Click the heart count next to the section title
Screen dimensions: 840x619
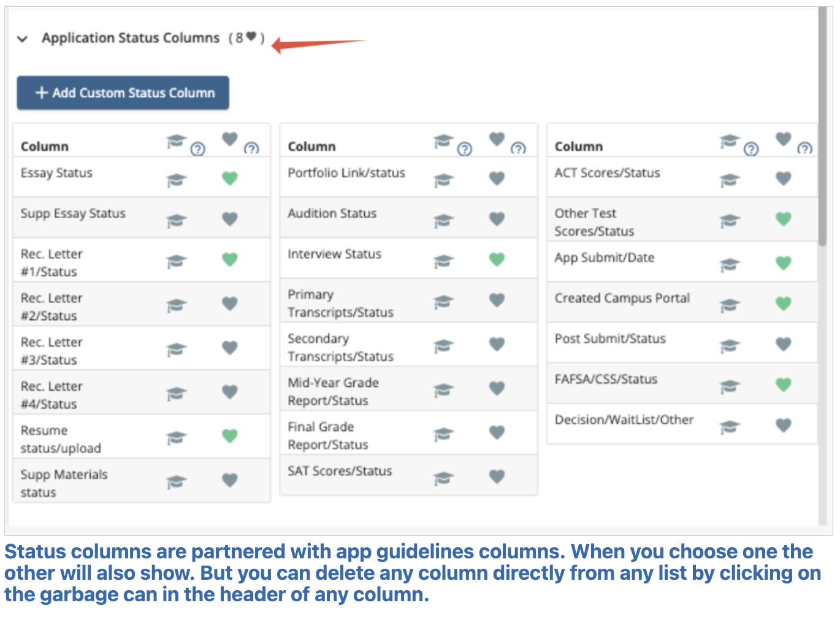[x=248, y=38]
